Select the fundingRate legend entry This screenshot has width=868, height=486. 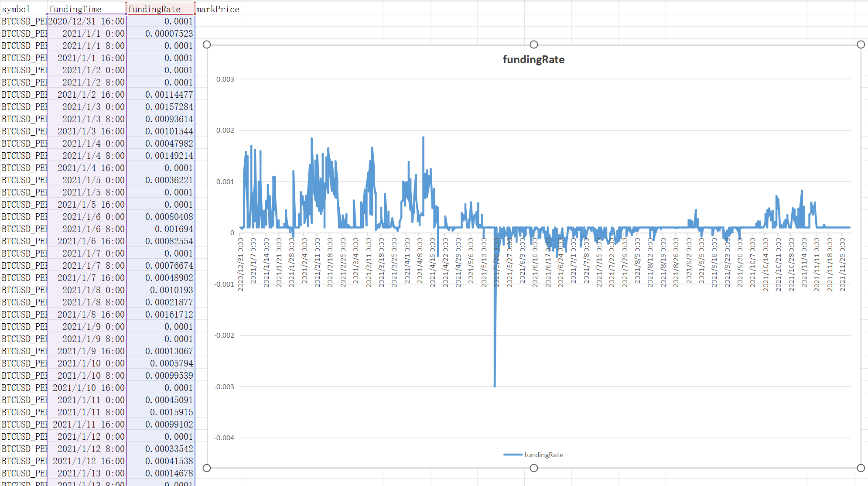click(543, 455)
